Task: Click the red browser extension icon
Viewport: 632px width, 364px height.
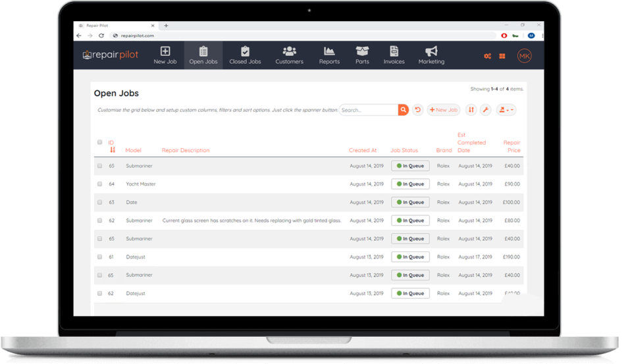Action: pyautogui.click(x=504, y=36)
